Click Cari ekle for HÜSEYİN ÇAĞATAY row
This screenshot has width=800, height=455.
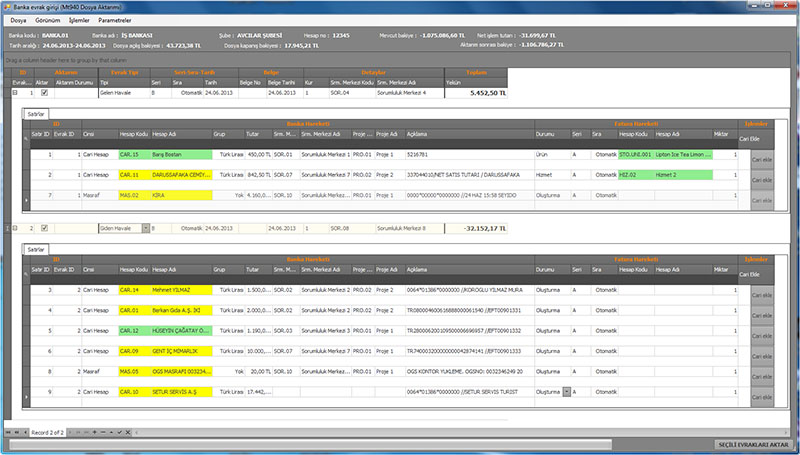pos(762,336)
